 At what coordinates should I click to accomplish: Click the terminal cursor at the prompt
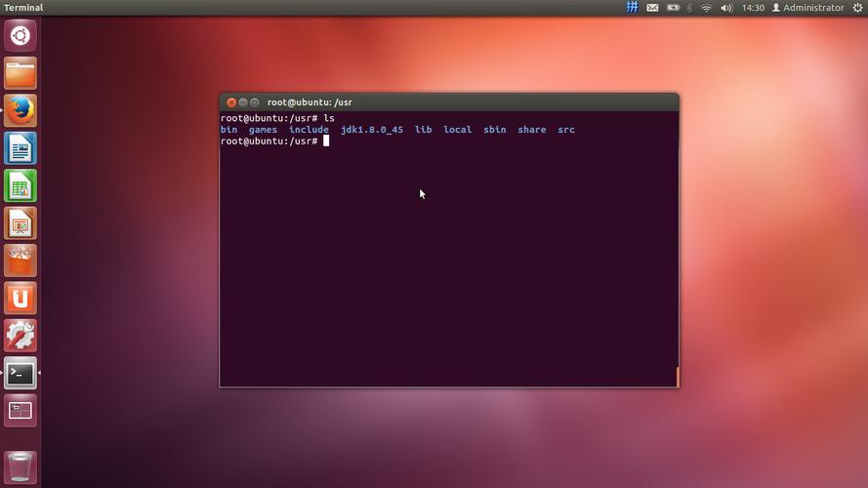click(326, 142)
